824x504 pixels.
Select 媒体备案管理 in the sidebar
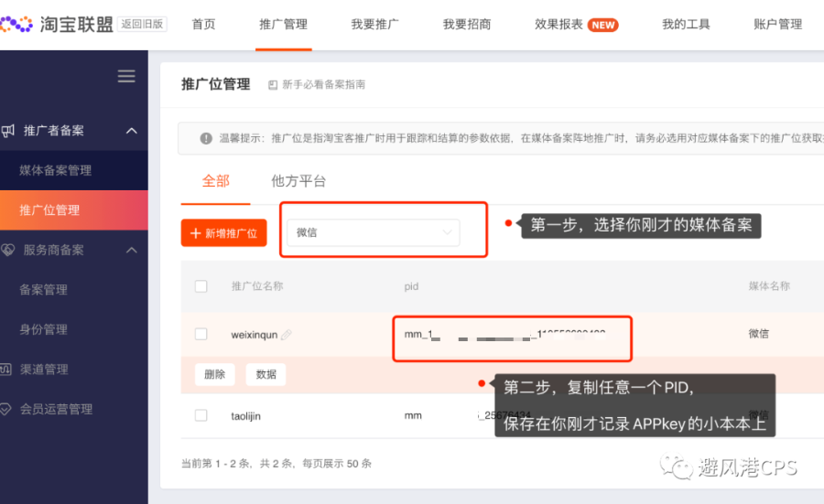point(55,170)
